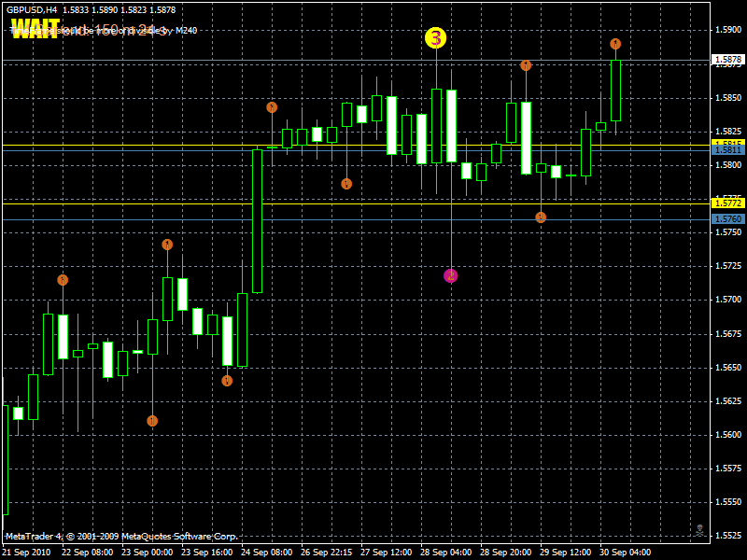
Task: Click the yellow price label 1.5772
Action: coord(728,203)
